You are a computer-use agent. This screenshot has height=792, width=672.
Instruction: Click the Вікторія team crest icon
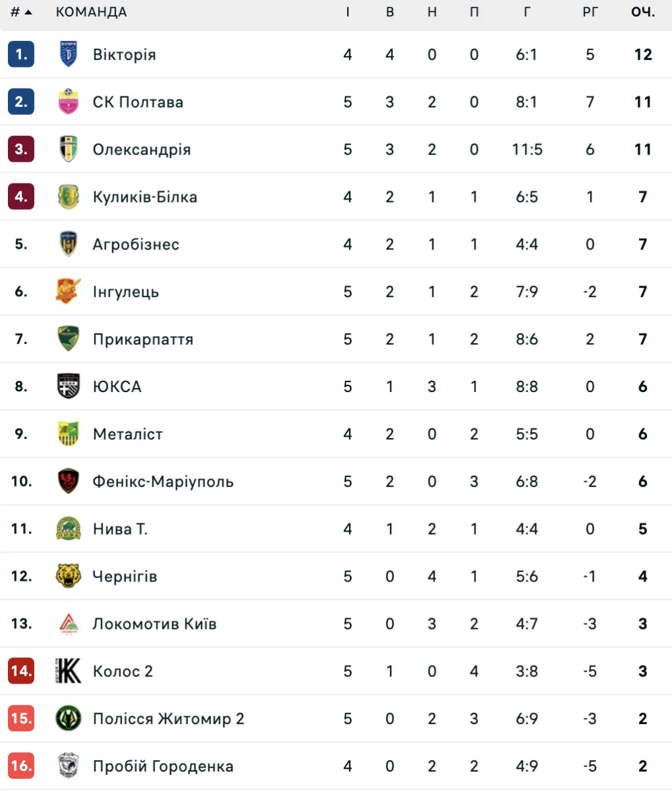pos(69,54)
